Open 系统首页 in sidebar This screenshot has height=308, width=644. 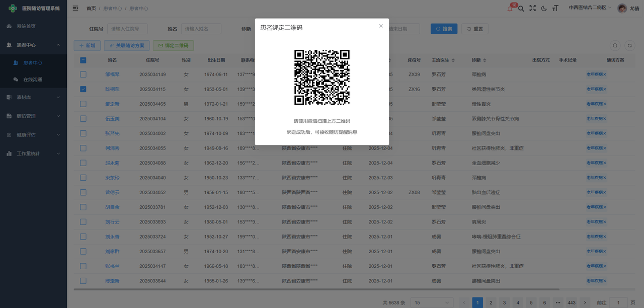click(33, 26)
